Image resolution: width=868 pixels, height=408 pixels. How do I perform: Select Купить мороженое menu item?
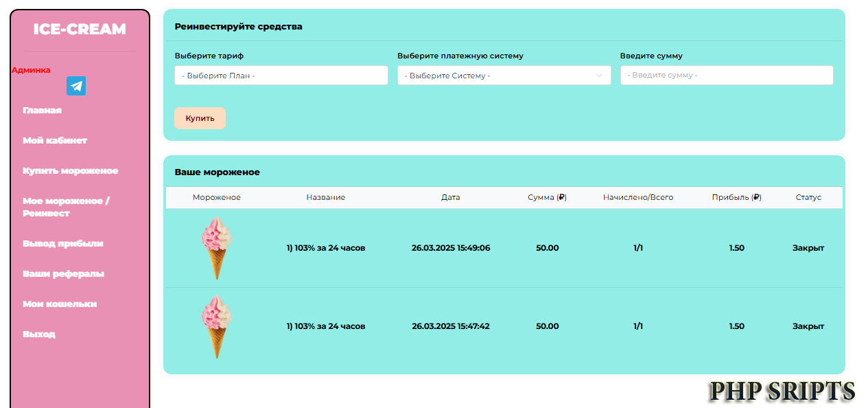(x=70, y=171)
